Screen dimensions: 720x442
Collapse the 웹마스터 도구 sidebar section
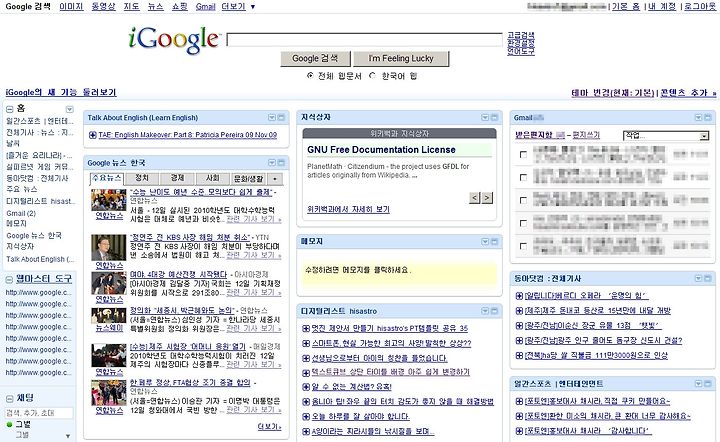pos(9,279)
